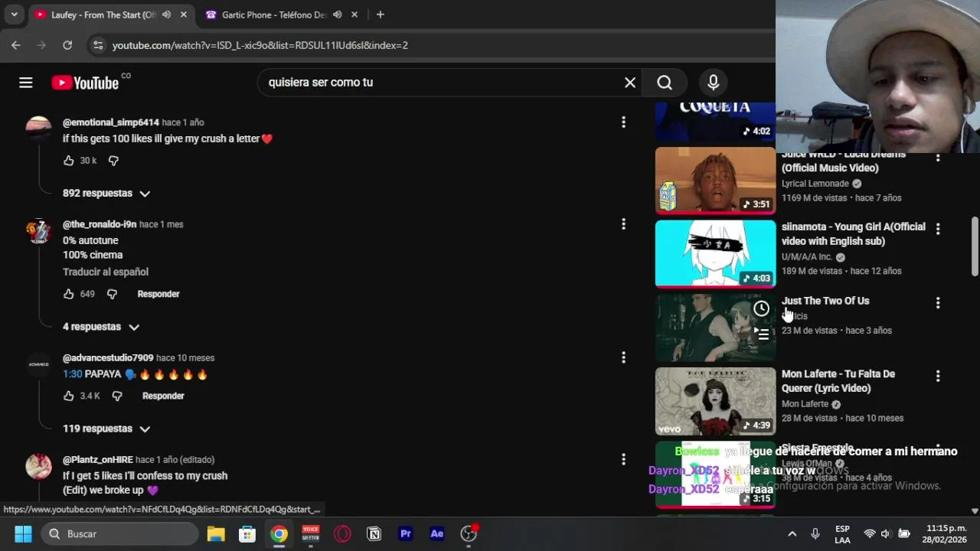The image size is (980, 551).
Task: Add Just The Two Of Us to Watch later
Action: (761, 308)
